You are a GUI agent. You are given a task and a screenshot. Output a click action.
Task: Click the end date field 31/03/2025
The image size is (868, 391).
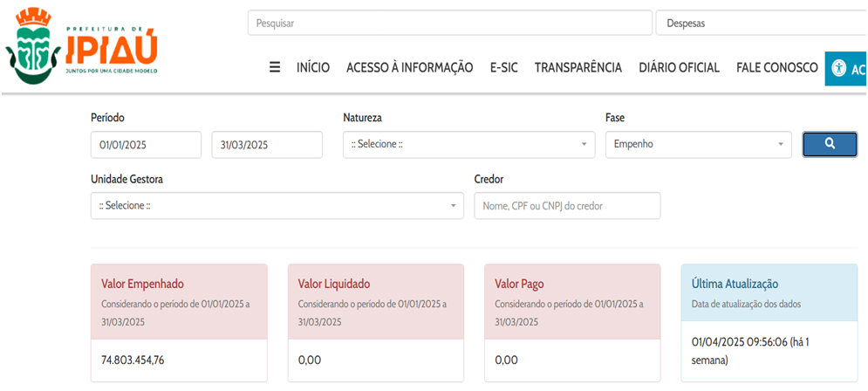click(x=267, y=144)
